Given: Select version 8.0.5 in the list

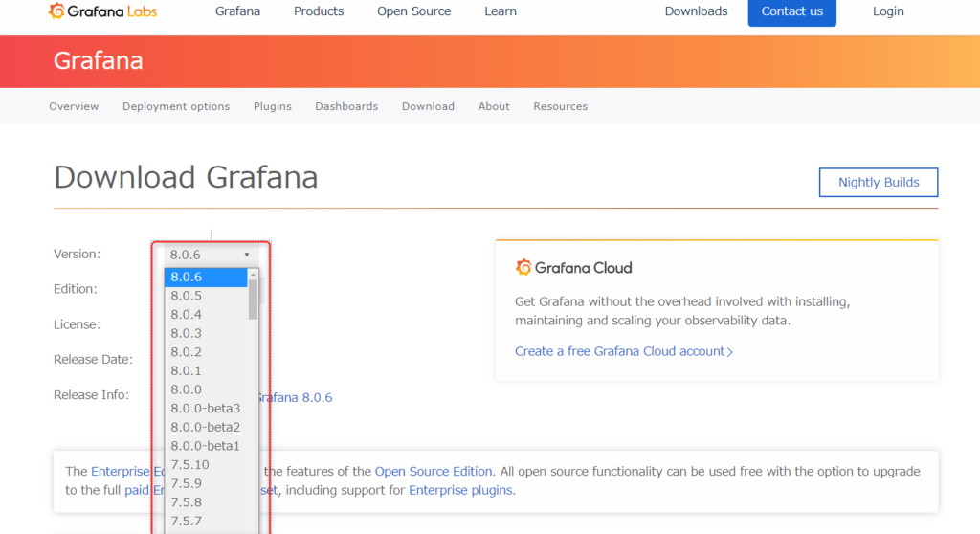Looking at the screenshot, I should 206,296.
